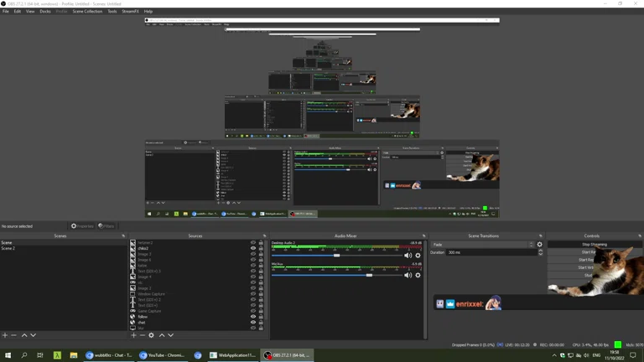644x362 pixels.
Task: Select Scene 2 in Scenes list
Action: [x=8, y=249]
